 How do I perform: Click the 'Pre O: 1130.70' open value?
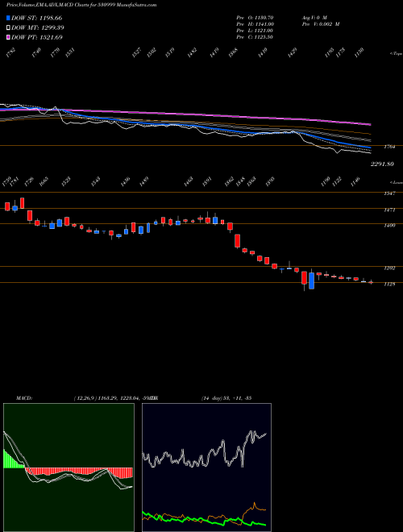pyautogui.click(x=255, y=18)
